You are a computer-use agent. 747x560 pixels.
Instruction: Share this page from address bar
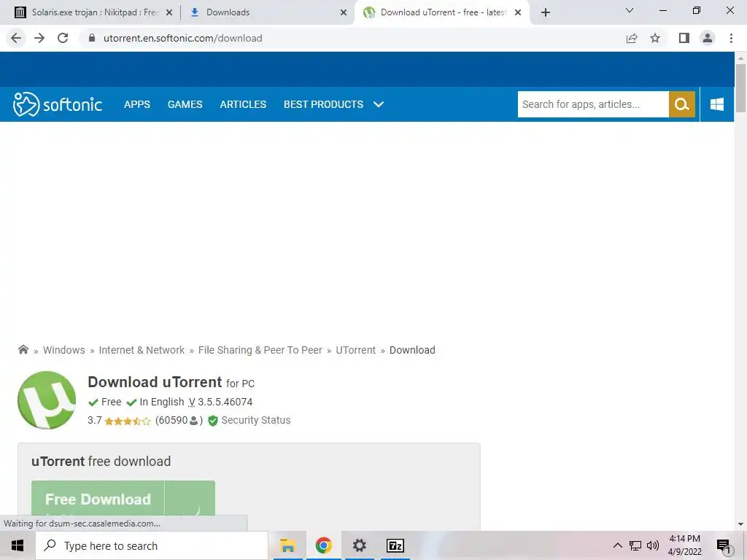click(x=632, y=38)
